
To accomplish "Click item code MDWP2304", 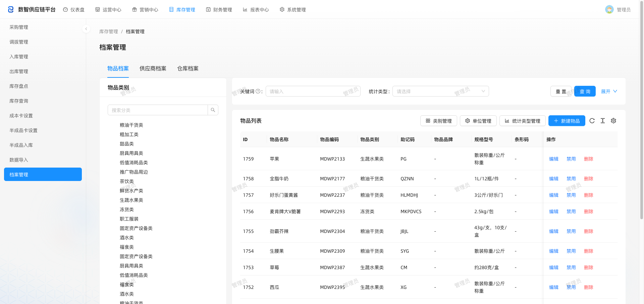I will click(332, 231).
